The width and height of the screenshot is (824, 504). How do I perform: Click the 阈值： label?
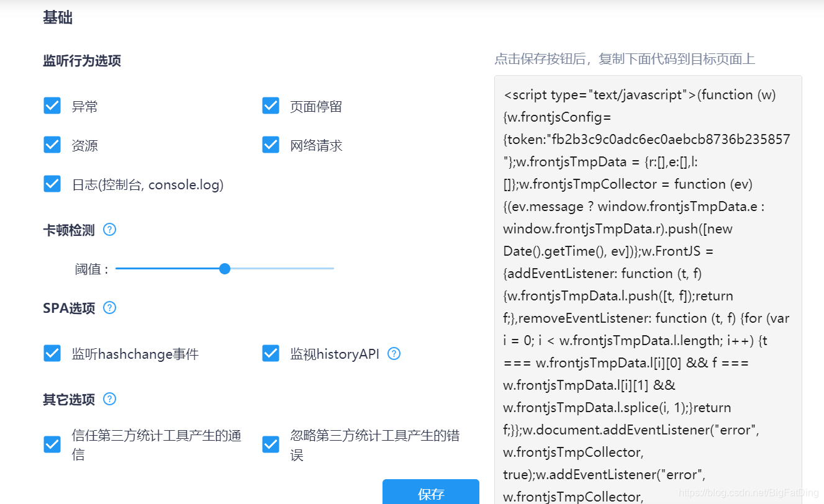[x=93, y=269]
